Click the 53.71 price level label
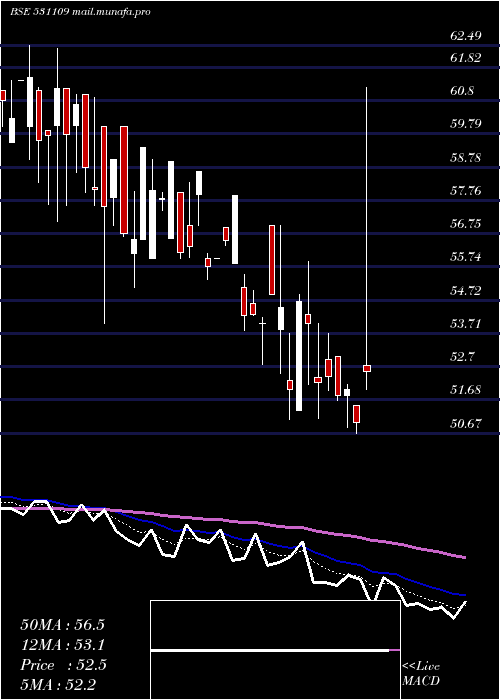 (466, 324)
